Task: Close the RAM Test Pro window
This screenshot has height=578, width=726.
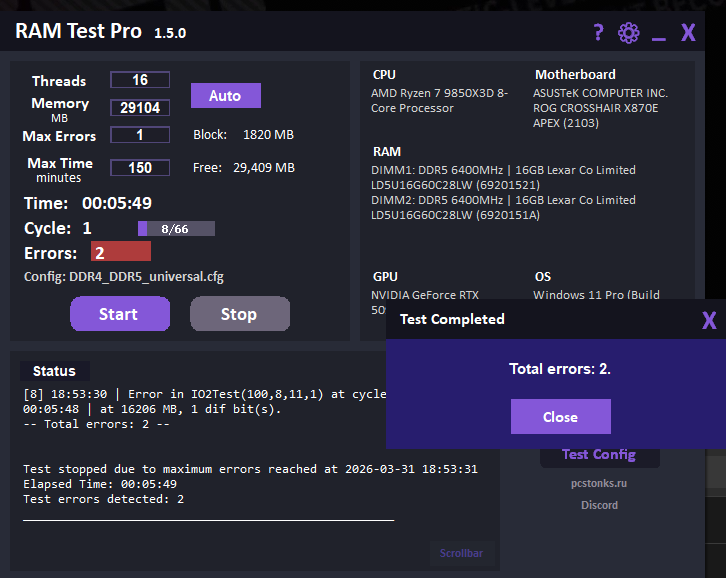Action: pos(688,33)
